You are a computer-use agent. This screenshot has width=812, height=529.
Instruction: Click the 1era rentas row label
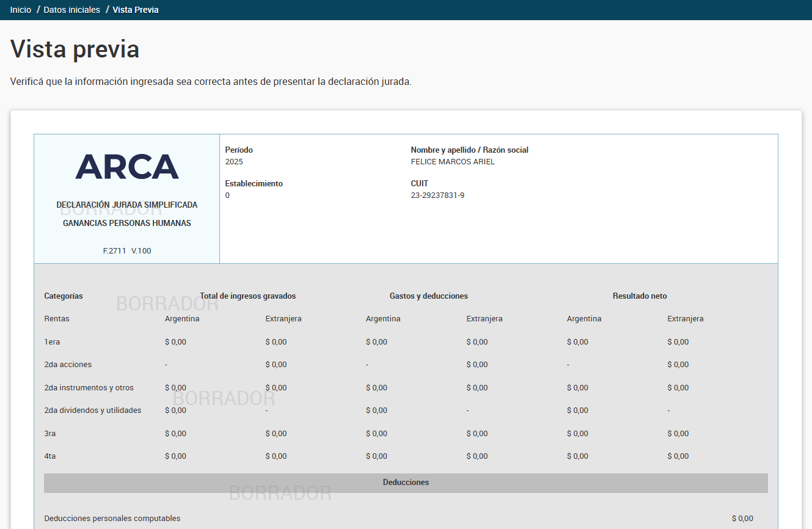click(52, 342)
